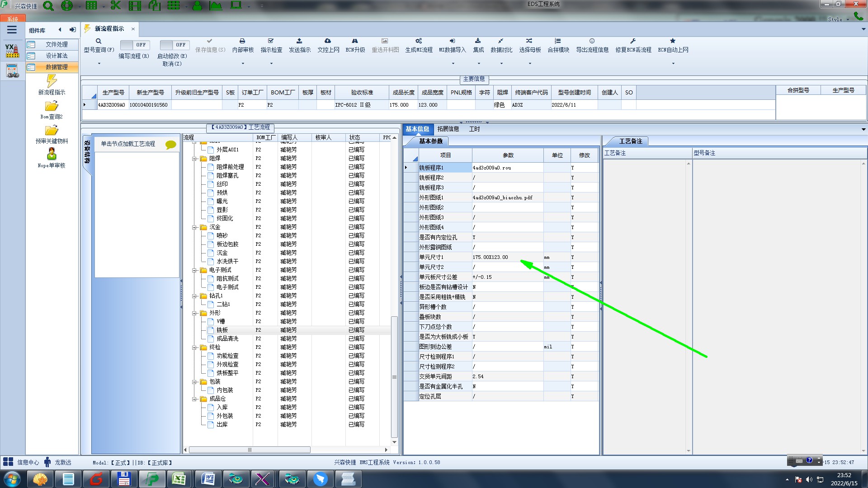Click the 文控上网 cloud icon
The image size is (868, 488).
tap(328, 41)
